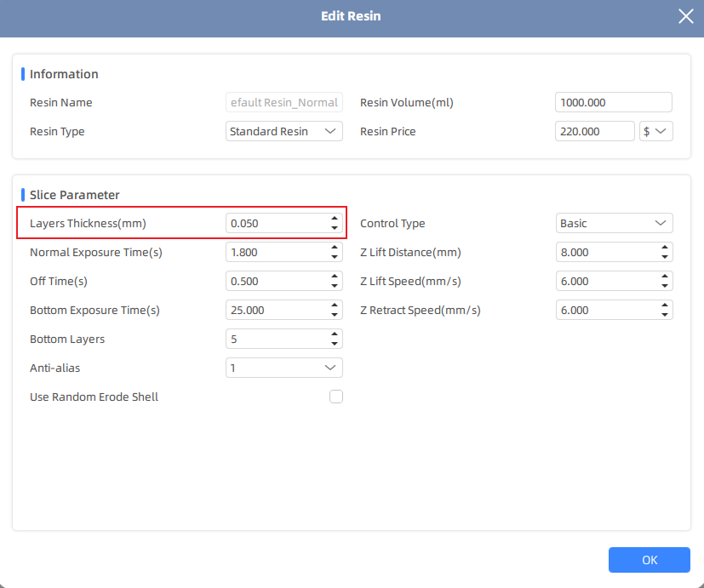Increase Bottom Exposure Time with up arrow
The image size is (704, 588).
point(335,305)
